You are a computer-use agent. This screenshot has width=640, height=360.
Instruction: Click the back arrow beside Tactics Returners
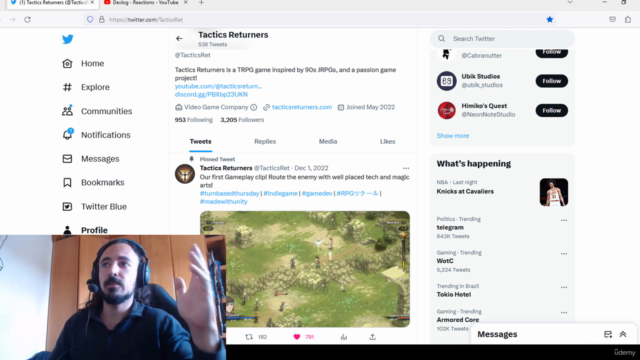(x=179, y=38)
